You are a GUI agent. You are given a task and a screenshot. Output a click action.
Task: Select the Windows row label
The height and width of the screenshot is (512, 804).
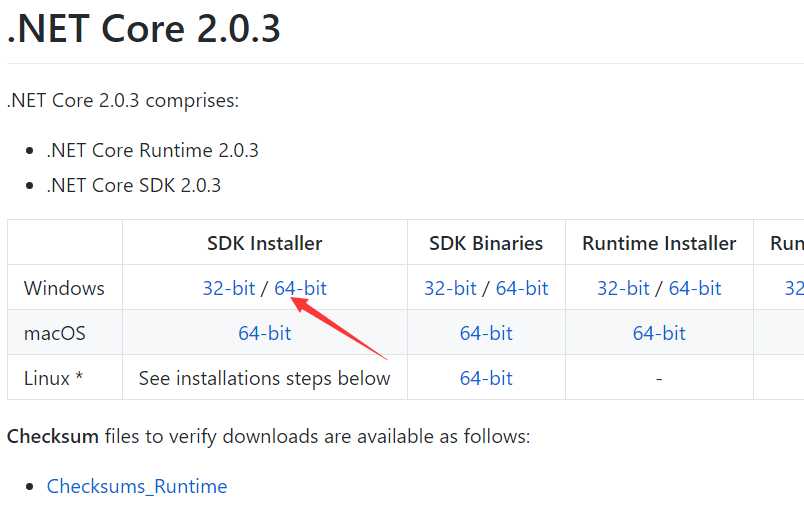64,288
